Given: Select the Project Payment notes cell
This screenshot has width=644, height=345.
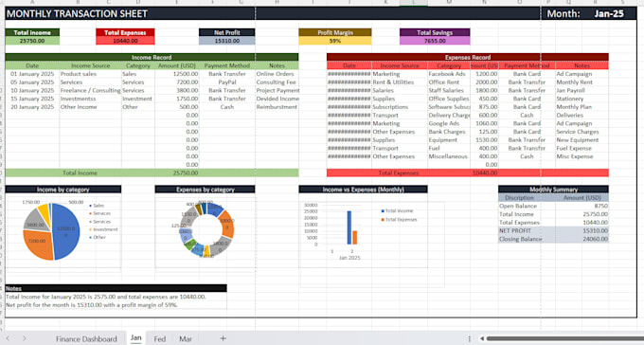Looking at the screenshot, I should [x=277, y=90].
